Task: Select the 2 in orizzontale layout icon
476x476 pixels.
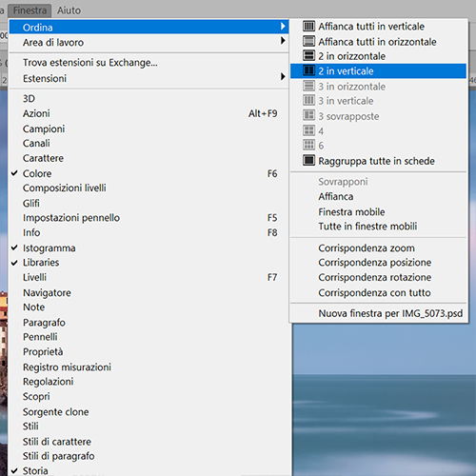Action: pos(308,55)
